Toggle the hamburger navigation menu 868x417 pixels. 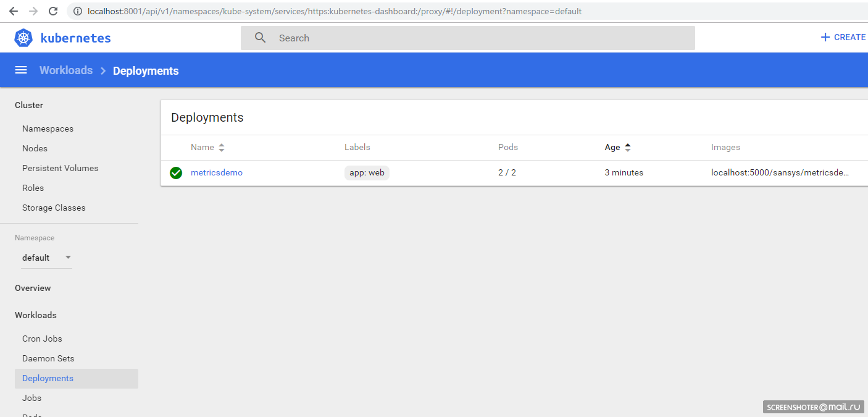click(21, 70)
